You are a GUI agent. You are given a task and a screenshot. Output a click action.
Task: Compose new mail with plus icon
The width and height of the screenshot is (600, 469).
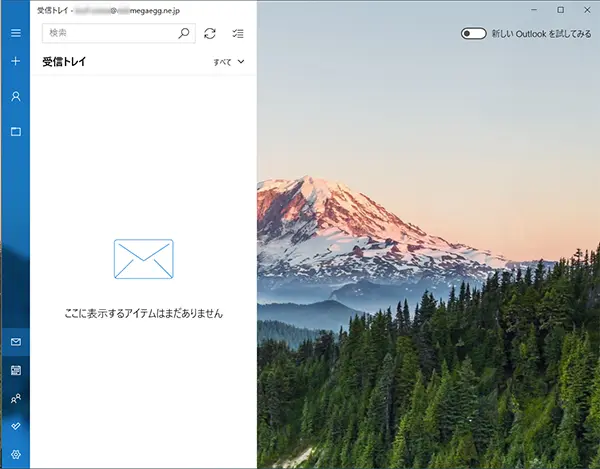[16, 61]
